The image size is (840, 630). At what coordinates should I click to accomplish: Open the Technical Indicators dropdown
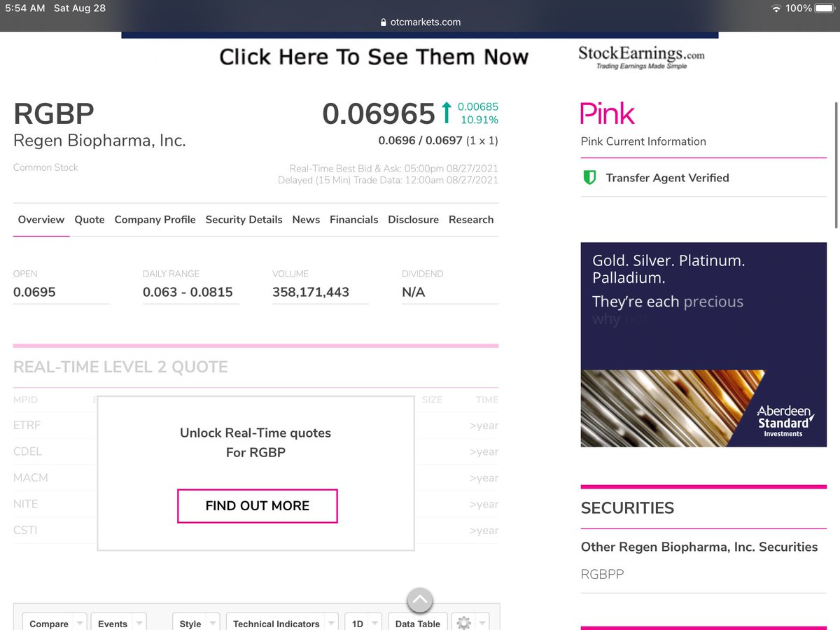click(x=282, y=623)
